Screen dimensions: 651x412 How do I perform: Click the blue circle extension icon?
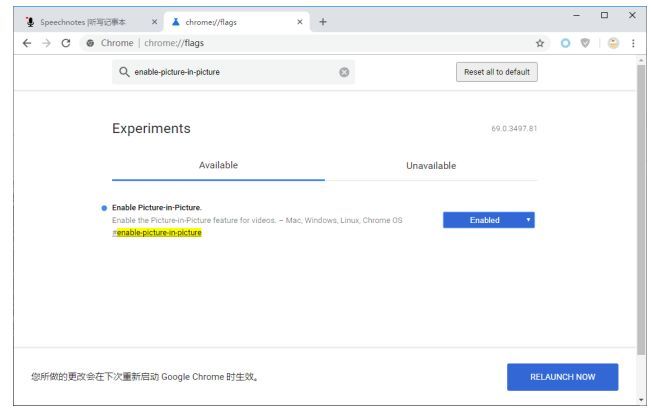point(565,43)
